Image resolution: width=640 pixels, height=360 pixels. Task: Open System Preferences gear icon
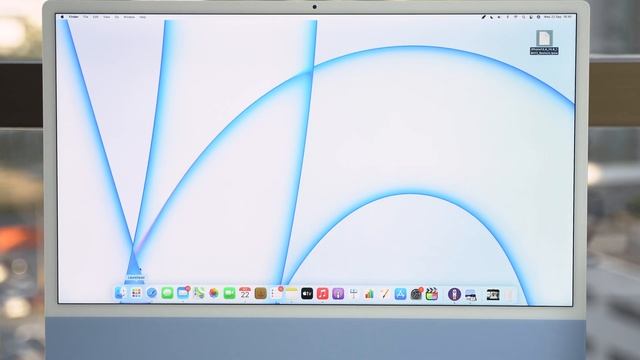pyautogui.click(x=416, y=294)
